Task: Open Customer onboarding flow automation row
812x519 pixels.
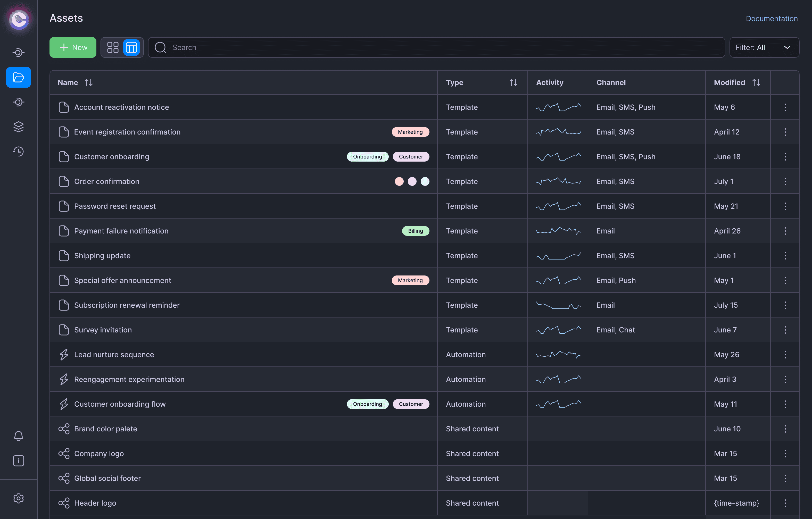Action: coord(120,404)
